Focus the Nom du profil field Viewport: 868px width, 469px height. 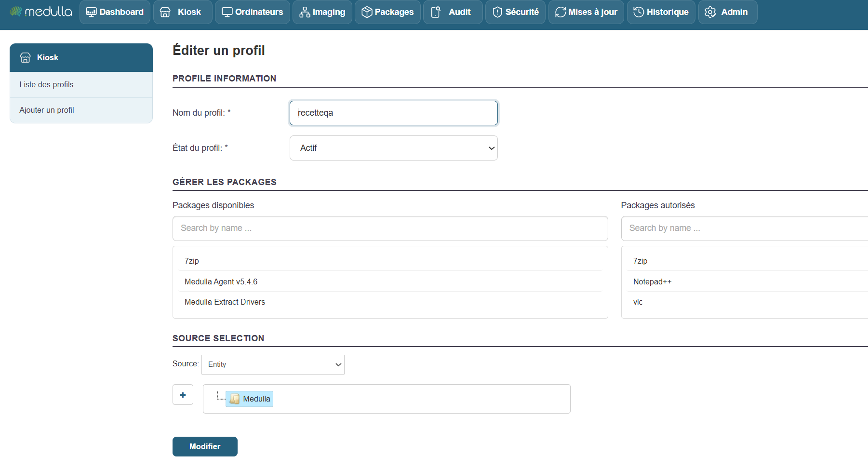click(393, 113)
